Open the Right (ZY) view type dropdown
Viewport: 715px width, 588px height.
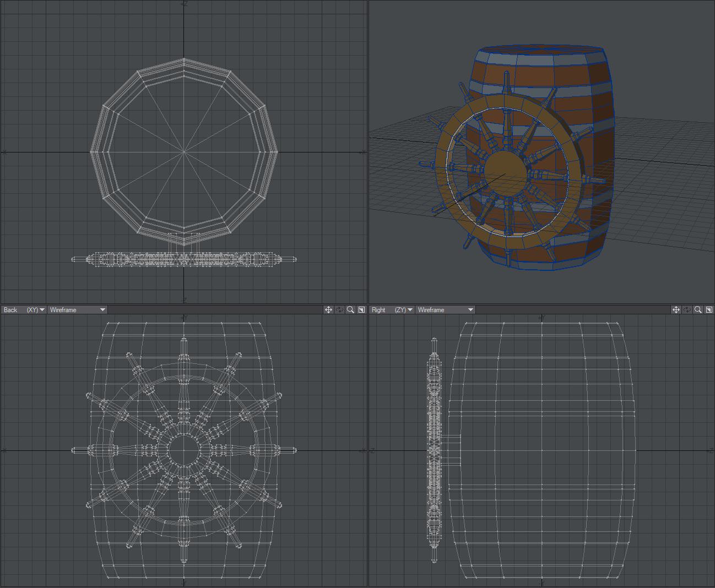(392, 310)
